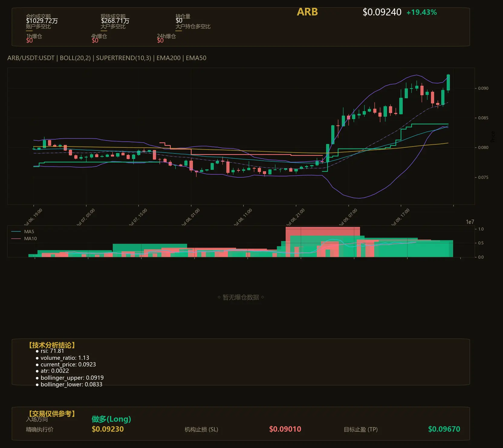Viewport: 503px width, 448px height.
Task: Click the ARB ticker title
Action: pos(307,12)
